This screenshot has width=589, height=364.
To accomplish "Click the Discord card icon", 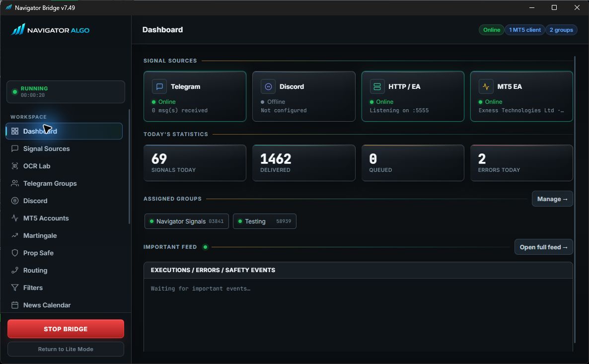I will click(x=268, y=86).
